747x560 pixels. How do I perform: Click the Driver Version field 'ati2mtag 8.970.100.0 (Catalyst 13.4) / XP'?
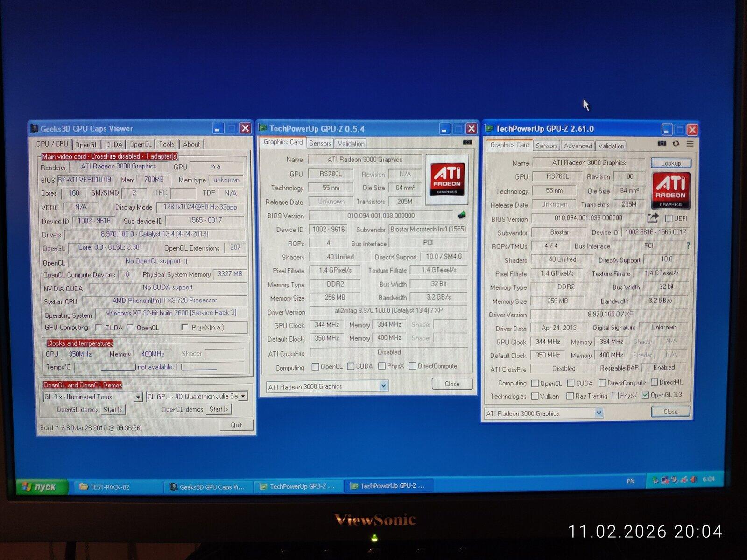pyautogui.click(x=388, y=310)
